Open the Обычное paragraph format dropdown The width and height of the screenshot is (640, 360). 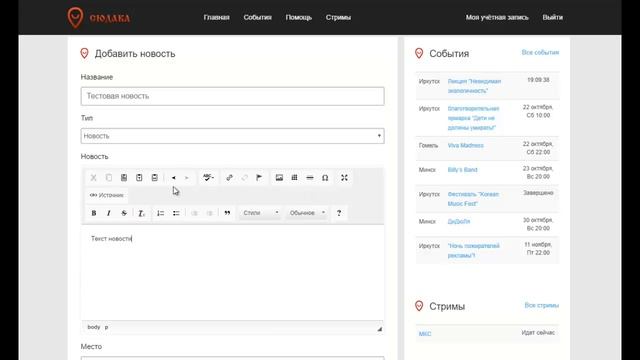307,213
